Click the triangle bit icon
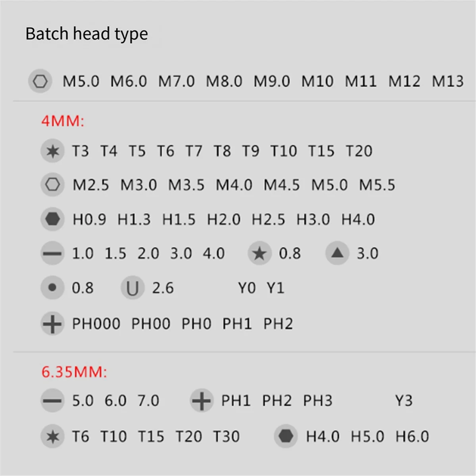The image size is (476, 476). 337,253
